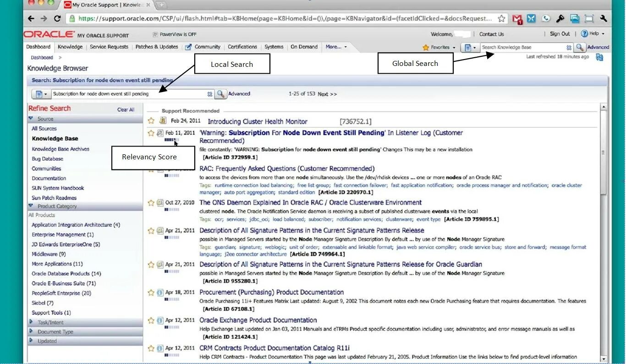Open the browser wrench settings menu

point(603,19)
